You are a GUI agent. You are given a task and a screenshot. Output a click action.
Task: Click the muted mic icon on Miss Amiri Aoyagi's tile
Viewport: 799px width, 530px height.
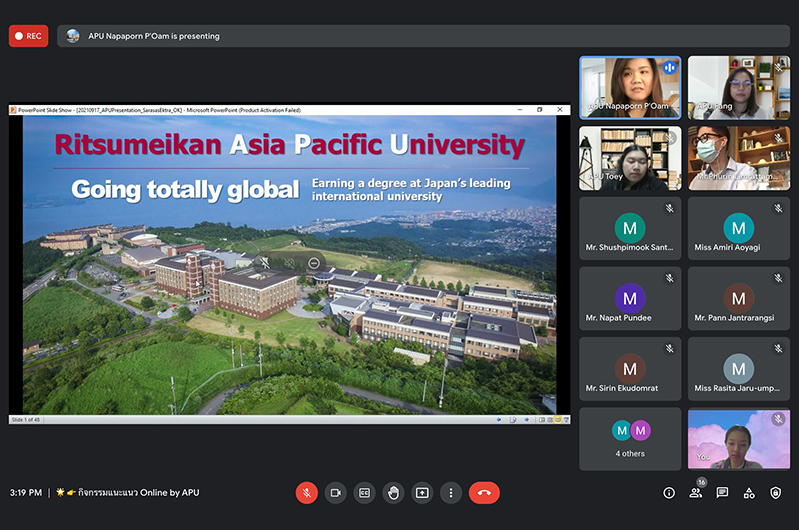click(778, 208)
